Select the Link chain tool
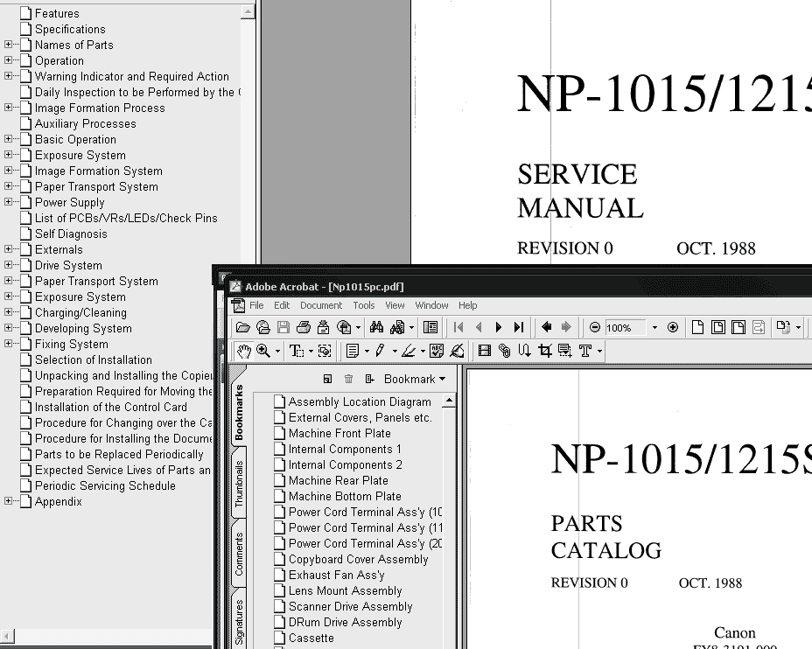 pyautogui.click(x=504, y=351)
